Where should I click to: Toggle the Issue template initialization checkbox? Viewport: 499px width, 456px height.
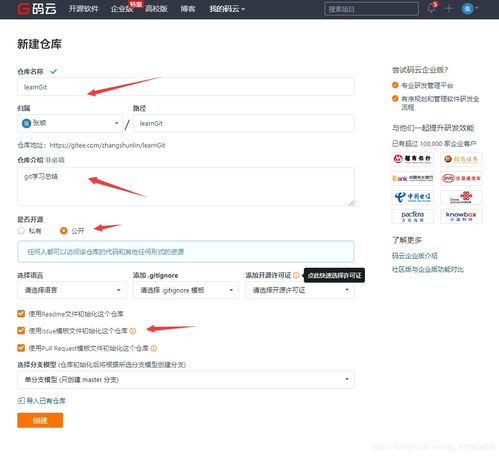tap(21, 330)
